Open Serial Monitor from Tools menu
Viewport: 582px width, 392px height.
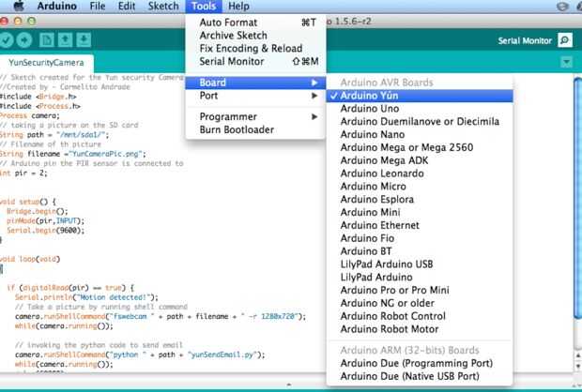[x=255, y=62]
